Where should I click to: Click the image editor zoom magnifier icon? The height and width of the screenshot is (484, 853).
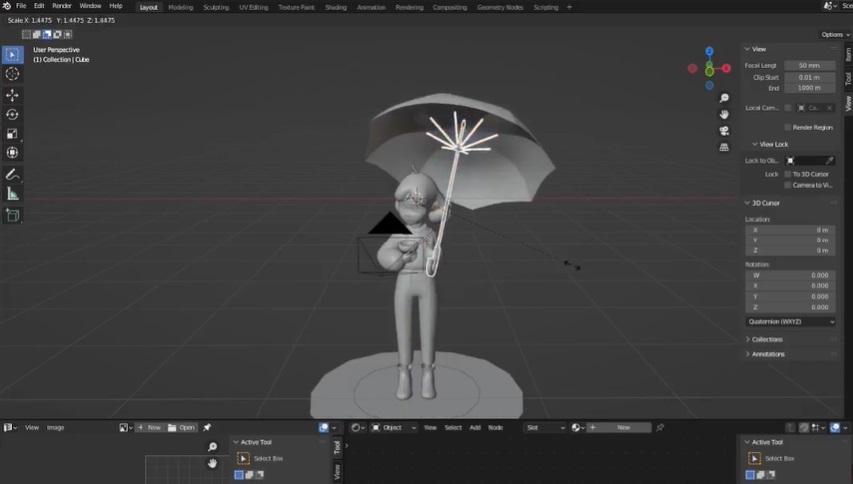[212, 446]
